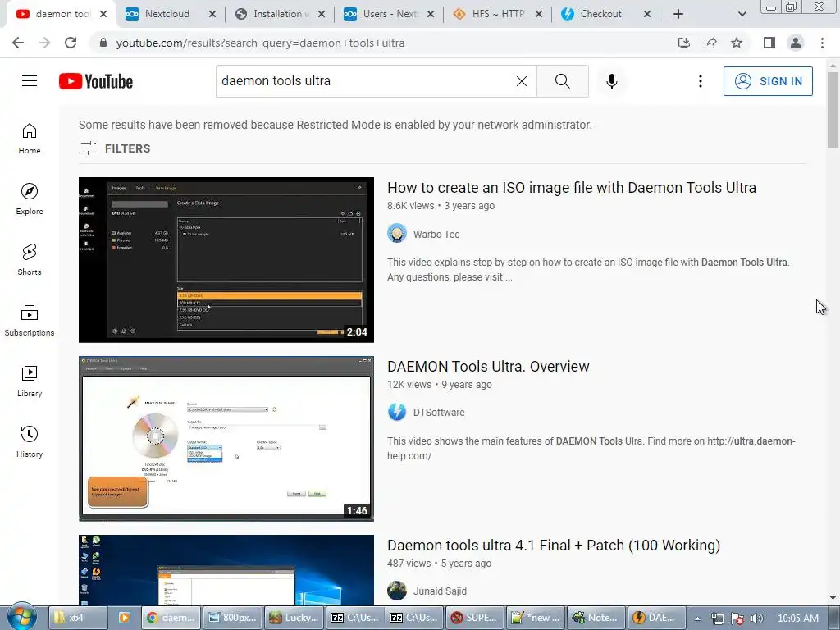Switch to the Users - Nextcloud tab

pyautogui.click(x=390, y=14)
